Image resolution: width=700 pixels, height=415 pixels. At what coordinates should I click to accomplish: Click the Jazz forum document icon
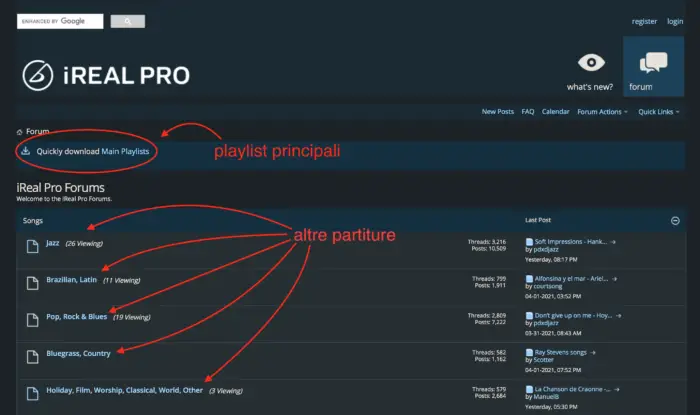coord(33,246)
